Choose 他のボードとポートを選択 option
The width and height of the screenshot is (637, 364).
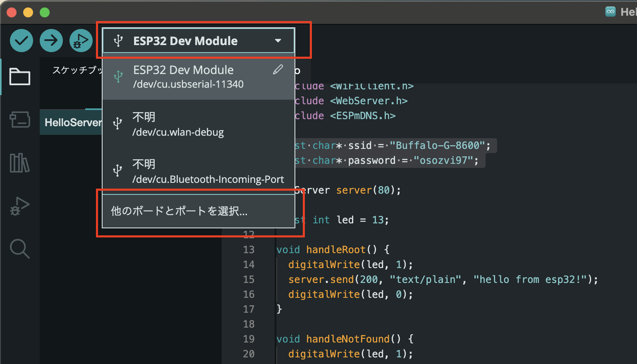click(178, 211)
